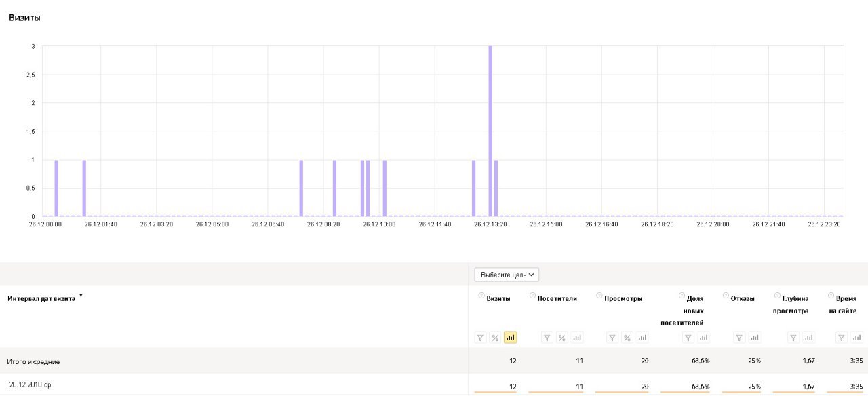Screen dimensions: 868x396
Task: Toggle the chart icon under Визиты
Action: point(510,338)
